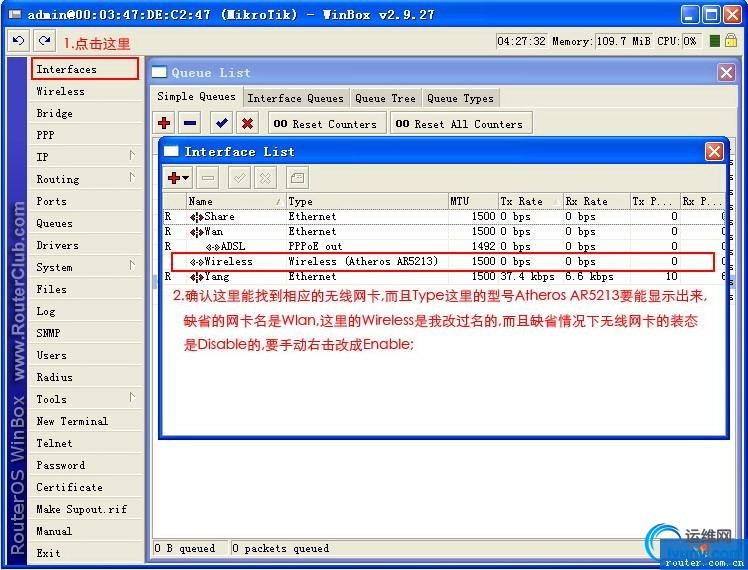Open the Password menu item
This screenshot has height=570, width=748.
click(86, 465)
